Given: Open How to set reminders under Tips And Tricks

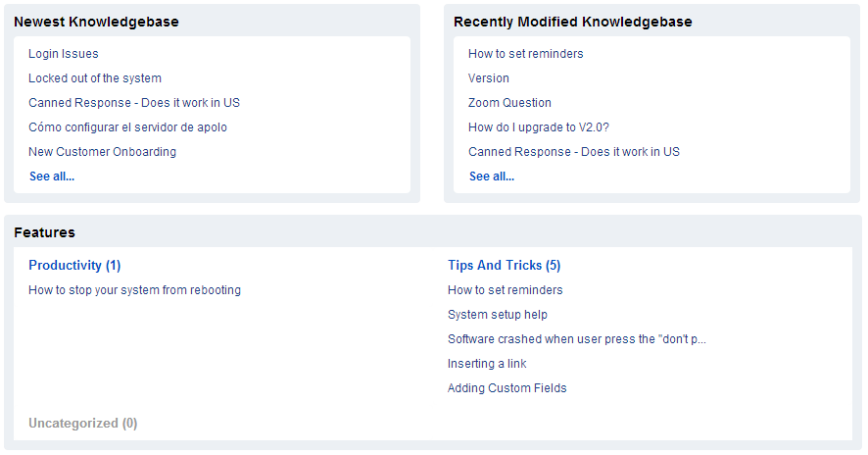Looking at the screenshot, I should point(505,290).
